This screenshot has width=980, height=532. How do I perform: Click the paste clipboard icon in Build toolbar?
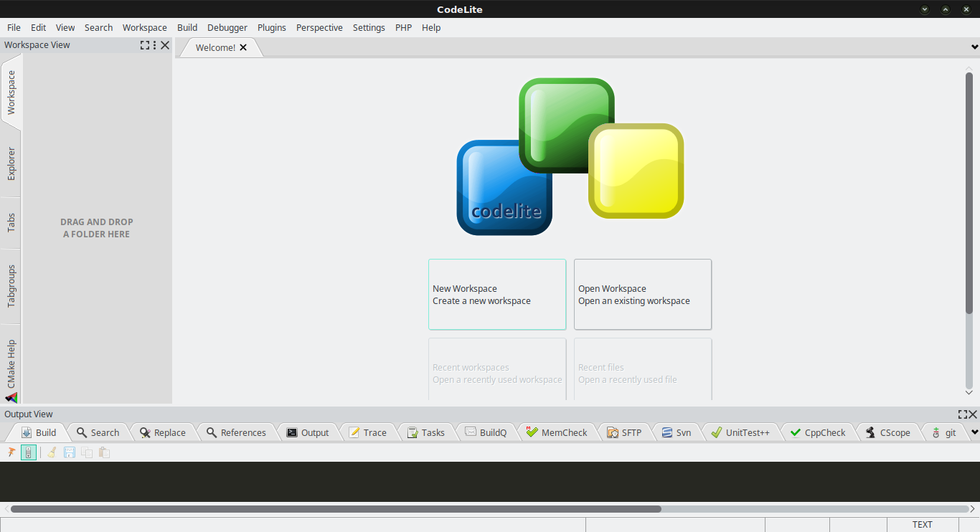point(104,452)
